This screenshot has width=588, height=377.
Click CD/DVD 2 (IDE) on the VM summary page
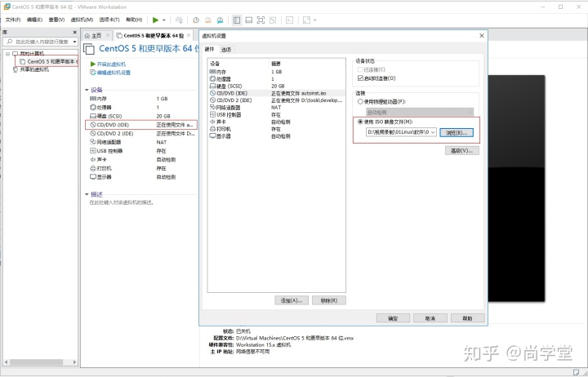pos(142,133)
